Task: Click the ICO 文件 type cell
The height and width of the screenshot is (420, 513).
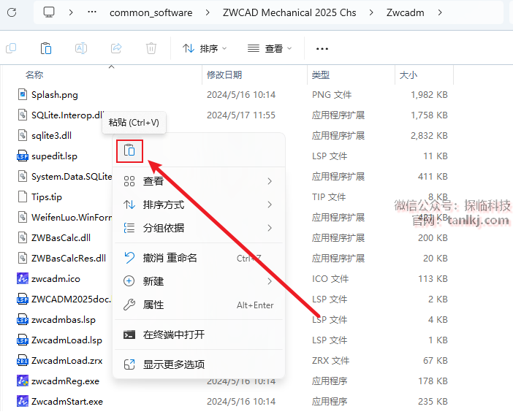Action: (330, 279)
